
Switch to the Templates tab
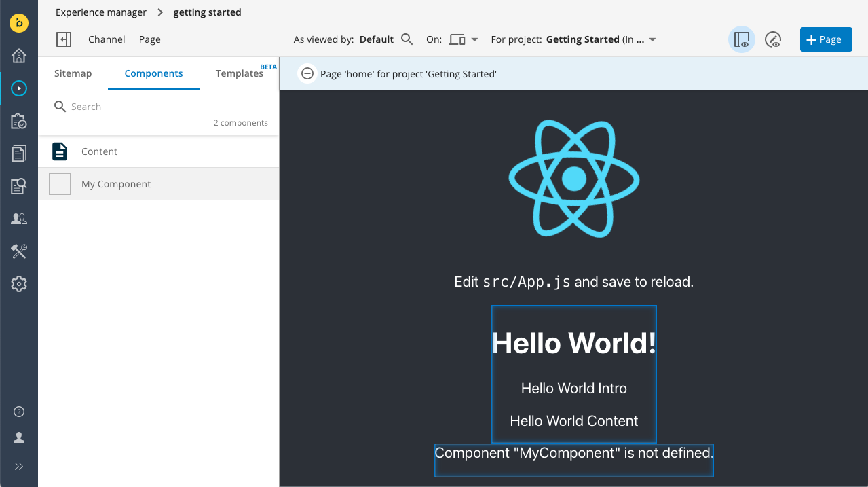point(240,73)
